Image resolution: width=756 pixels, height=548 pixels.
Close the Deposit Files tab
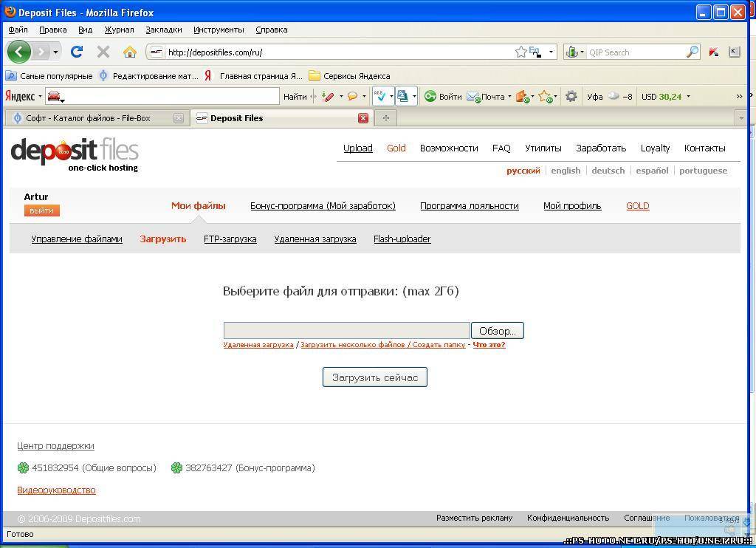click(x=363, y=118)
